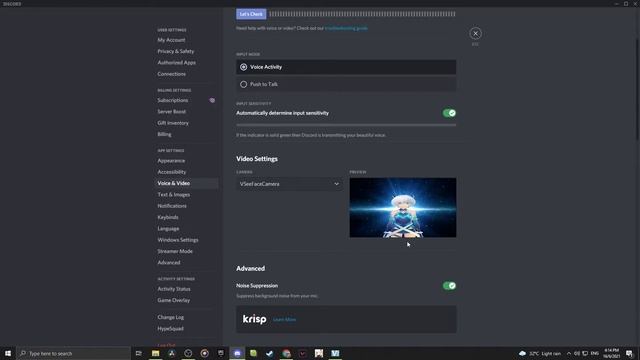Click the Let's Check mic test button

click(251, 14)
